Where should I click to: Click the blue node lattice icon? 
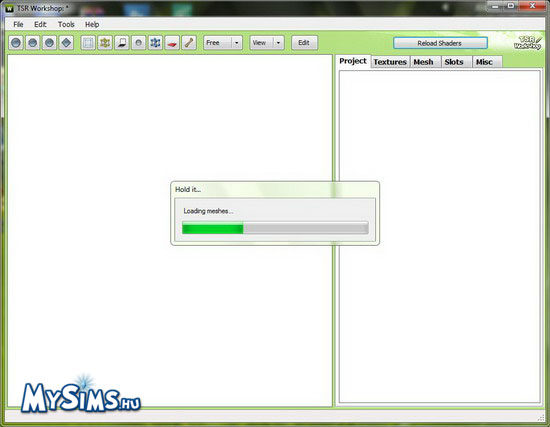[155, 43]
